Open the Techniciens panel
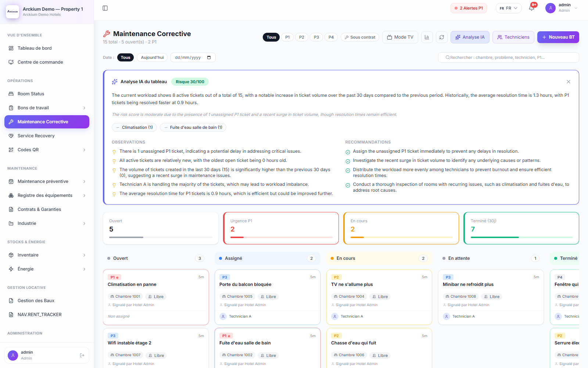The height and width of the screenshot is (368, 588). click(x=513, y=37)
